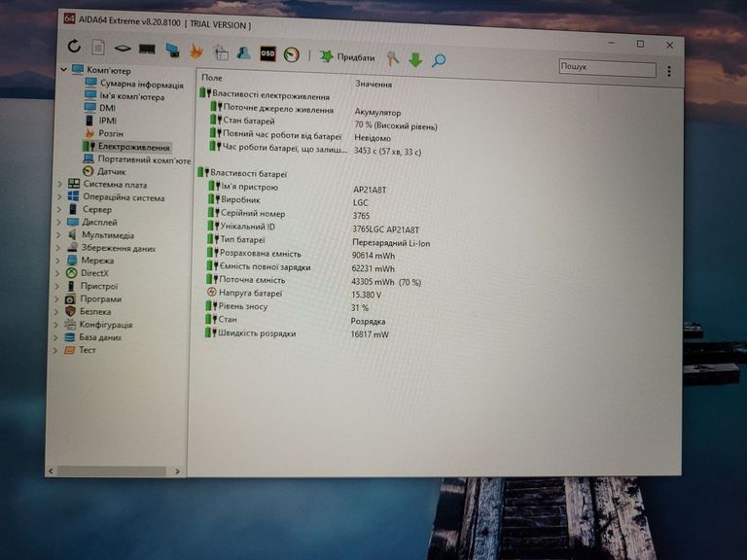Viewport: 747px width, 560px height.
Task: Click the Refresh toolbar icon
Action: [x=75, y=46]
